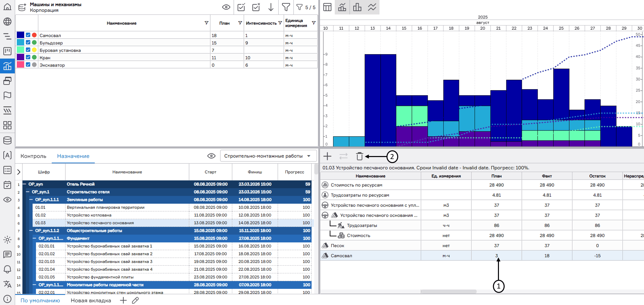644x305 pixels.
Task: Open the Строительно-монтажные работы dropdown
Action: click(x=268, y=156)
